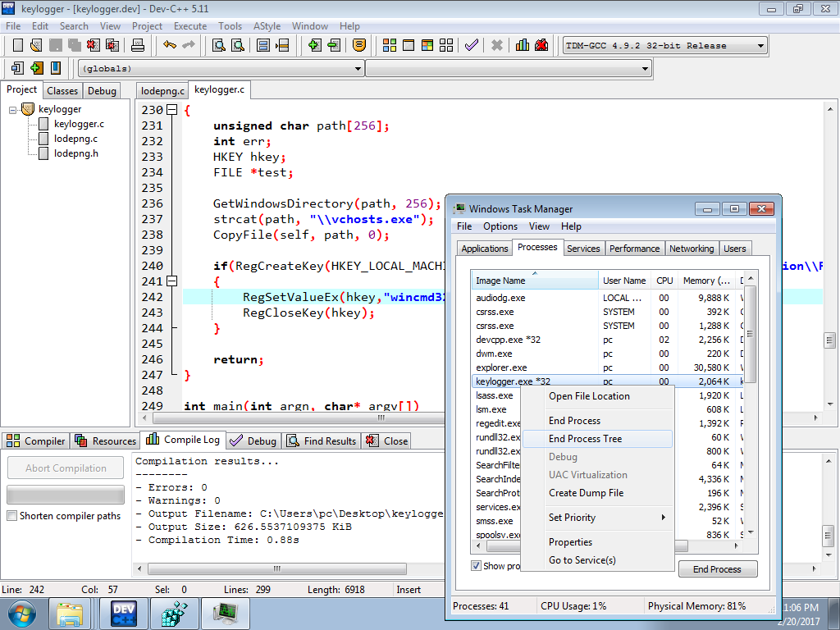
Task: Open the Compiler bottom panel tab
Action: click(x=36, y=441)
